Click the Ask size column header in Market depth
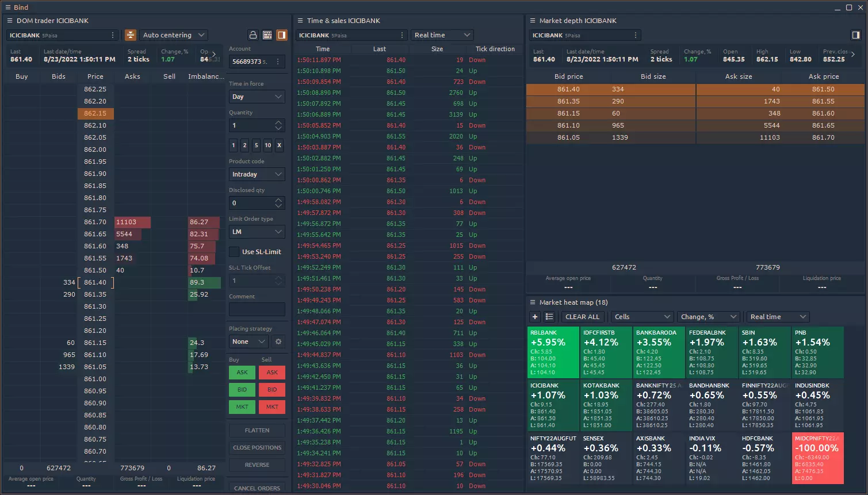Image resolution: width=868 pixels, height=495 pixels. point(739,76)
